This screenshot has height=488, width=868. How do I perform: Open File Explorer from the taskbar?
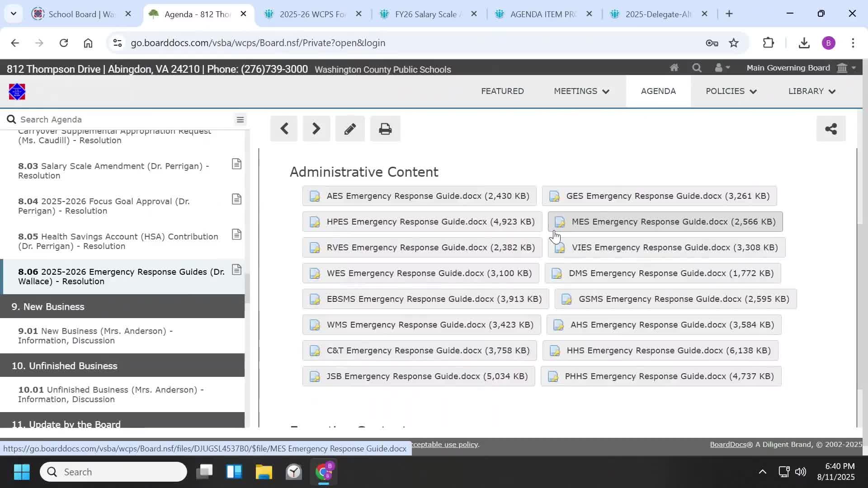[264, 472]
